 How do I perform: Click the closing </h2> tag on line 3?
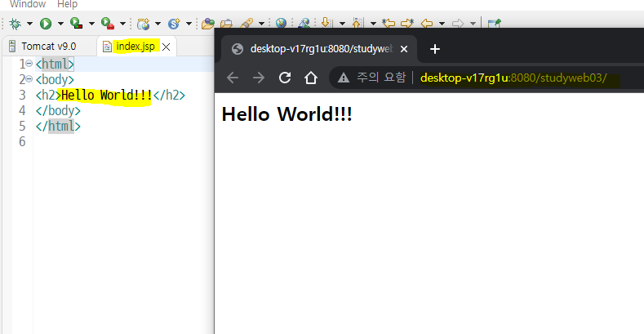click(x=169, y=96)
